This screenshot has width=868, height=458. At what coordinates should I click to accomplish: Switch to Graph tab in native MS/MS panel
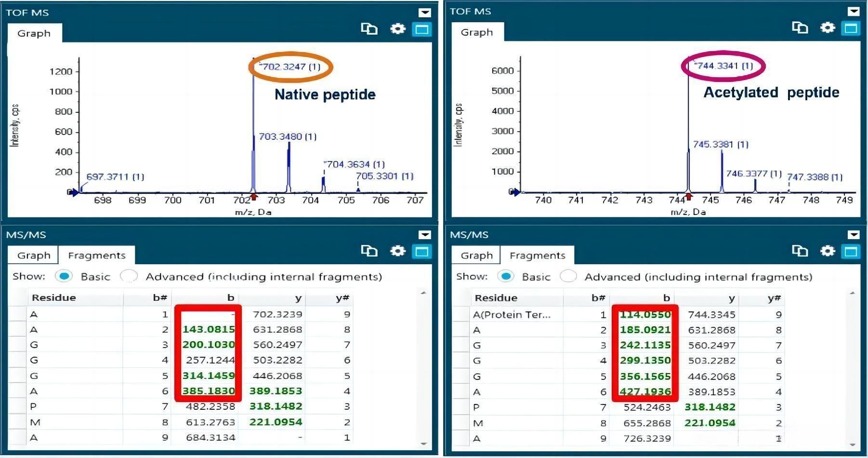tap(34, 255)
